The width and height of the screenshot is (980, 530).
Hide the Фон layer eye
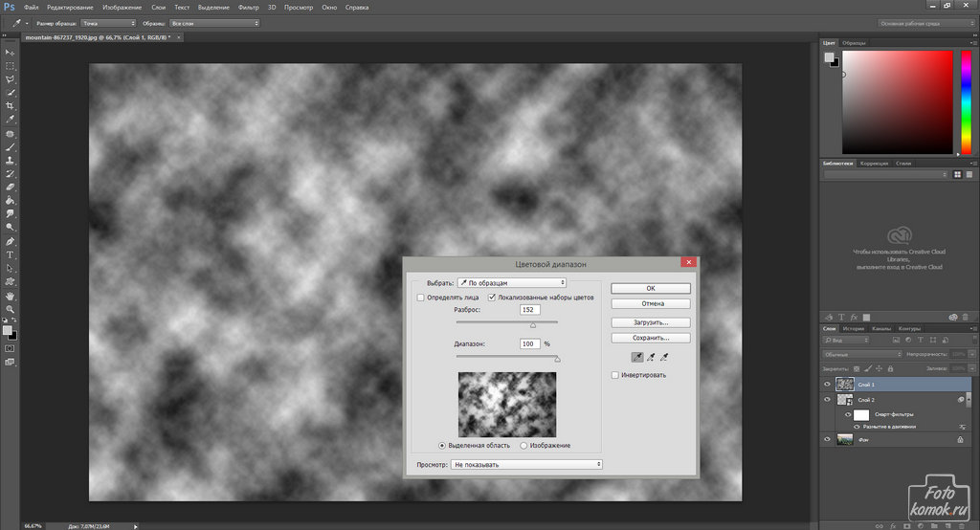coord(827,439)
